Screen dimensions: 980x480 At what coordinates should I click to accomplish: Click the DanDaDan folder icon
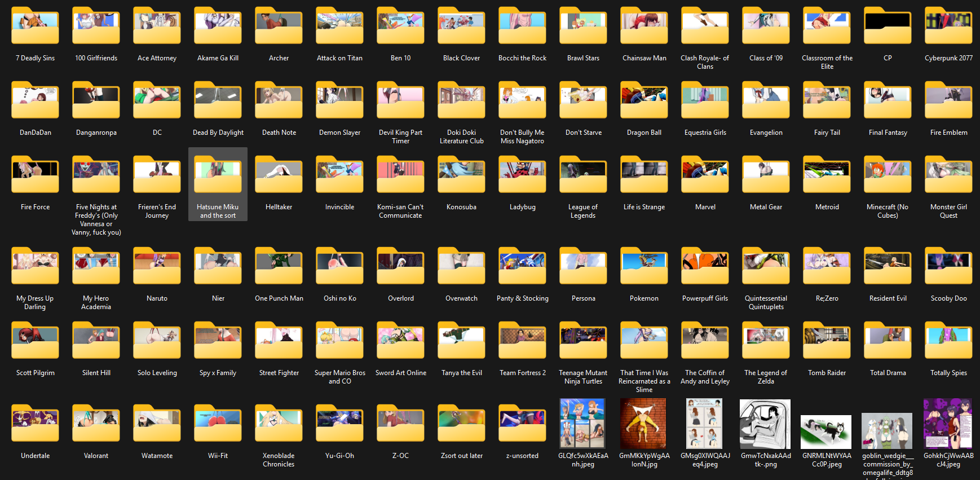35,100
